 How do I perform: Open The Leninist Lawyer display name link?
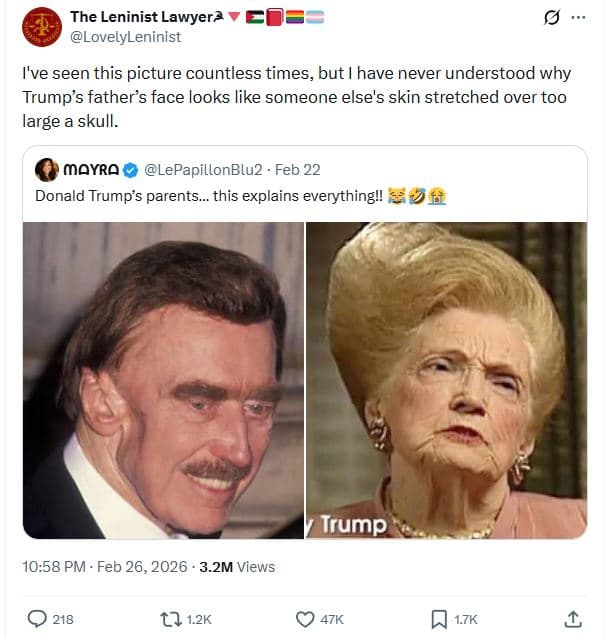(x=138, y=17)
